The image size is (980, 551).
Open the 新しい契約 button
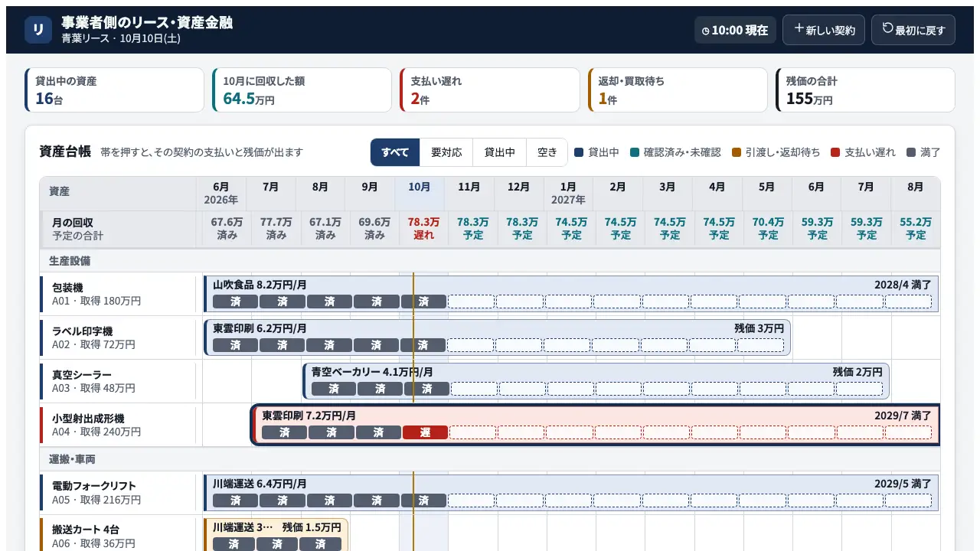[x=824, y=30]
